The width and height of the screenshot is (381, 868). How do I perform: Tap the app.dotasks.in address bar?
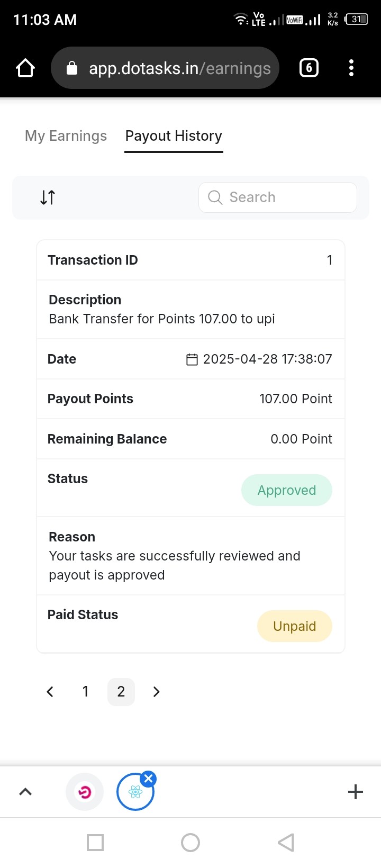coord(165,68)
